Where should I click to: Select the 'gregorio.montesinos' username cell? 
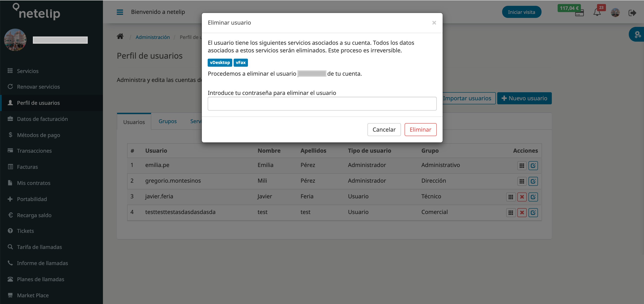tap(173, 181)
